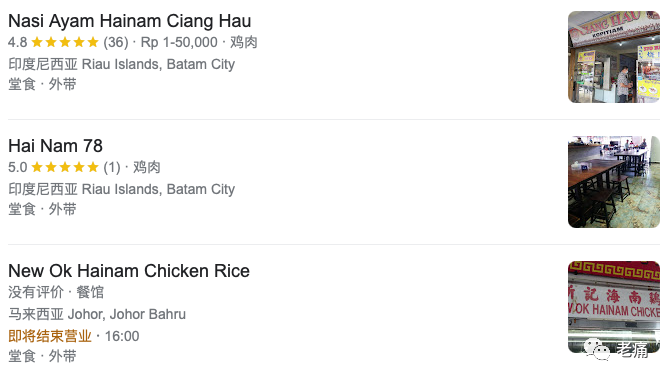Image resolution: width=670 pixels, height=380 pixels.
Task: Open the Hai Nam 78 listing
Action: click(x=56, y=146)
